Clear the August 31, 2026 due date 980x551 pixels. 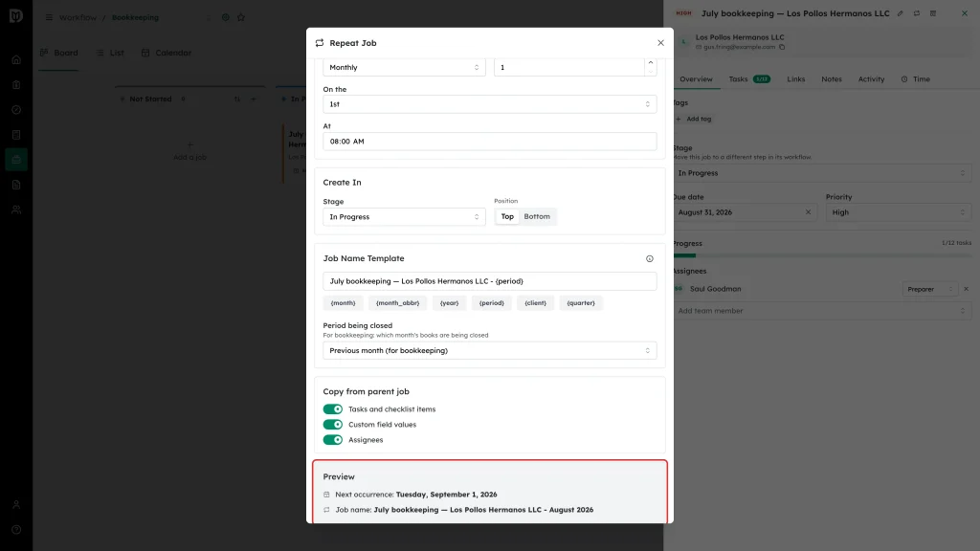point(808,212)
